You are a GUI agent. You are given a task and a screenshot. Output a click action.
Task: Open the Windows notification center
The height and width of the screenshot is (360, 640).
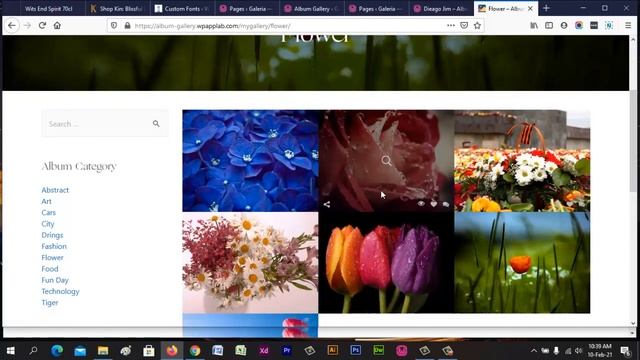click(625, 351)
